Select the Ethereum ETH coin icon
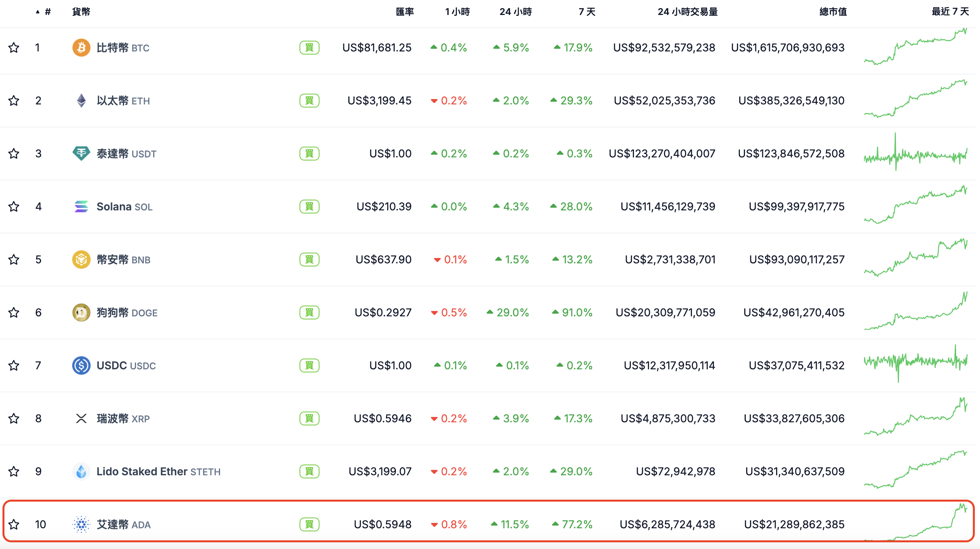The width and height of the screenshot is (980, 549). [x=81, y=101]
